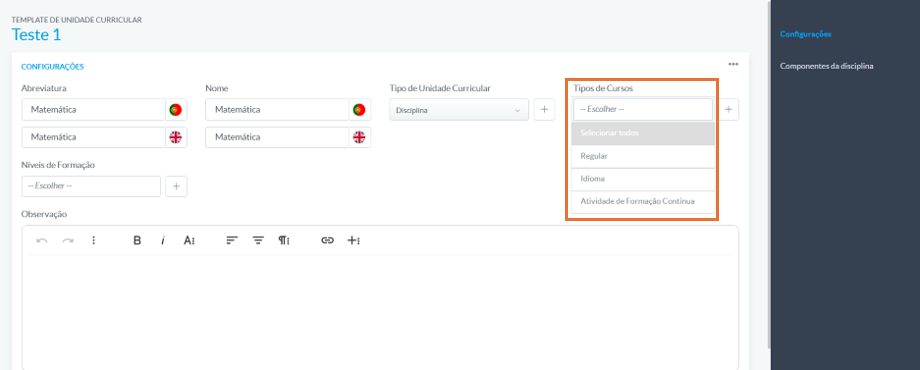Open the Níveis de Formação dropdown
Viewport: 920px width, 370px height.
[91, 186]
